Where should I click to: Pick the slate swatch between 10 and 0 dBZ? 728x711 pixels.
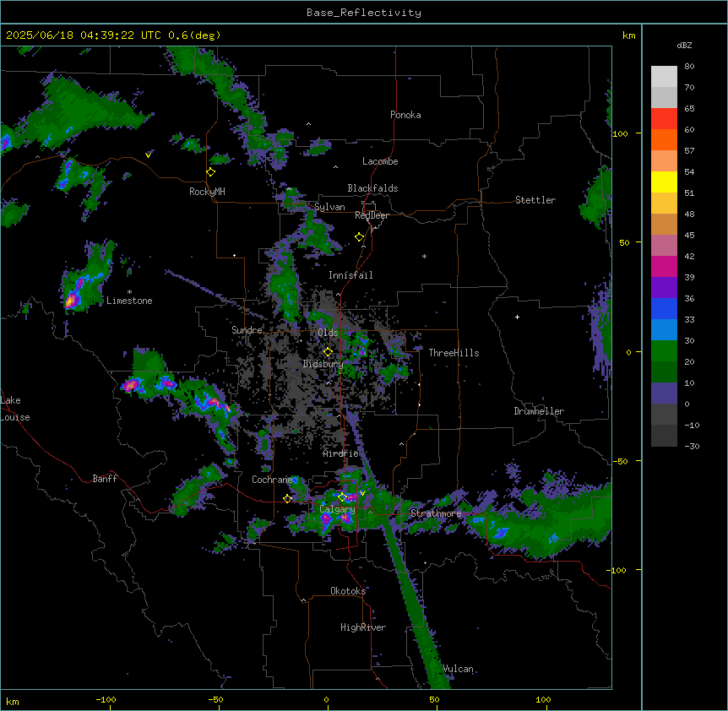tap(664, 393)
